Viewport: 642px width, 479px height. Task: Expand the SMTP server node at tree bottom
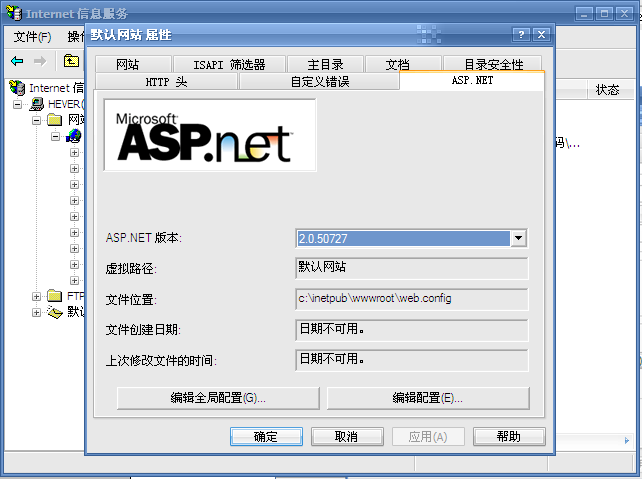(x=36, y=312)
